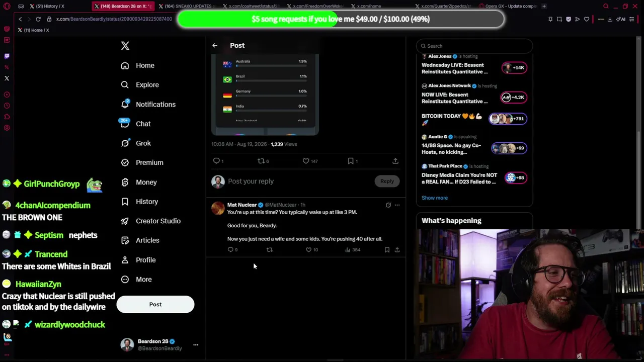Open the History section

tap(139, 202)
